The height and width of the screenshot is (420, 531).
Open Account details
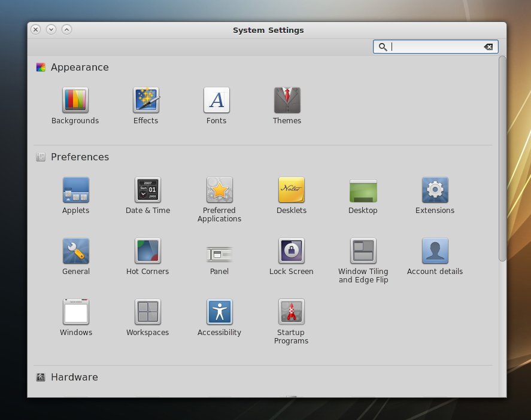point(435,251)
